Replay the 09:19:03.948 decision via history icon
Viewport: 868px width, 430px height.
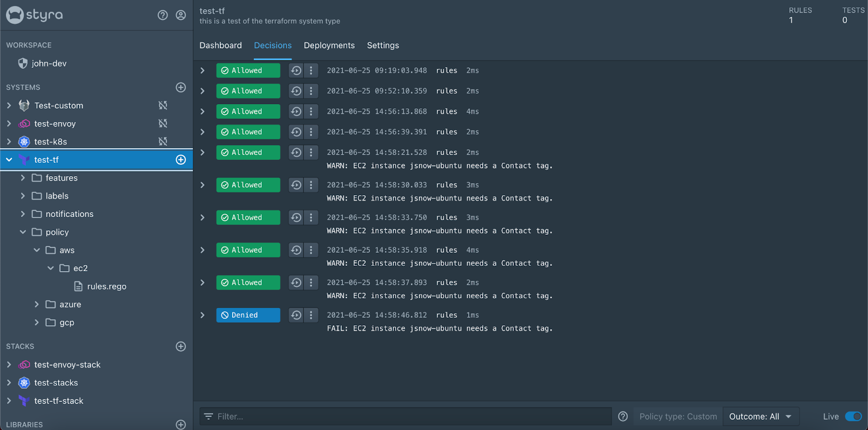tap(296, 70)
